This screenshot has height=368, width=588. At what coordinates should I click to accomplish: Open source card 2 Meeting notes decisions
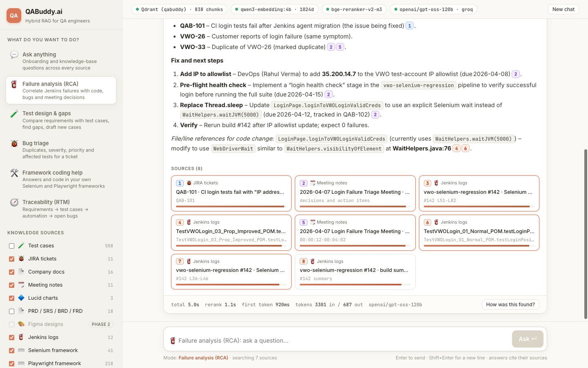355,193
